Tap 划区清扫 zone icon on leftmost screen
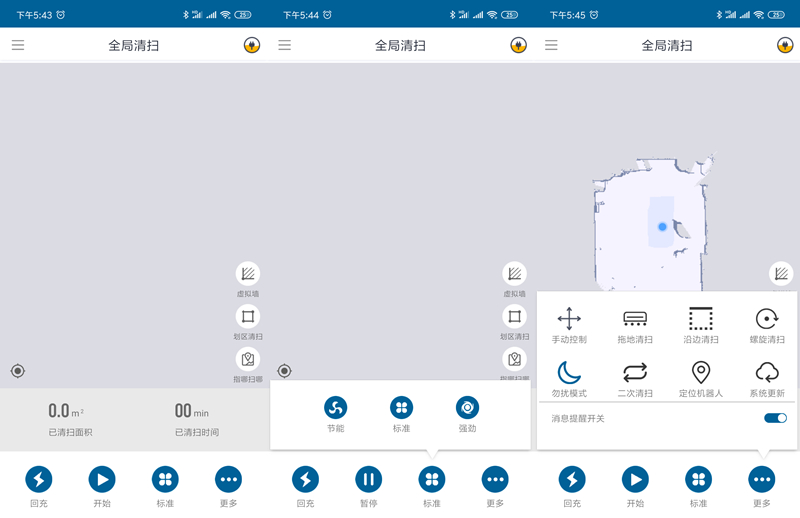The height and width of the screenshot is (518, 800). [x=248, y=317]
